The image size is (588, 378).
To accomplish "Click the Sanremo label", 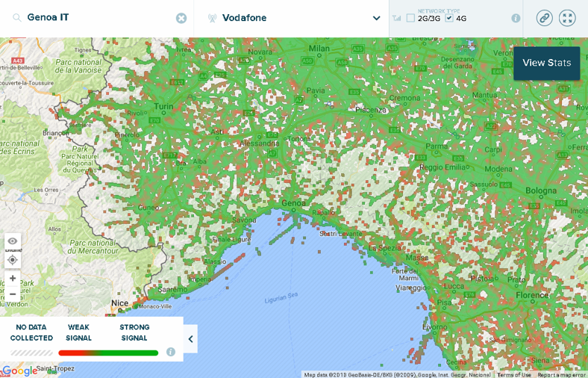I will tap(172, 289).
